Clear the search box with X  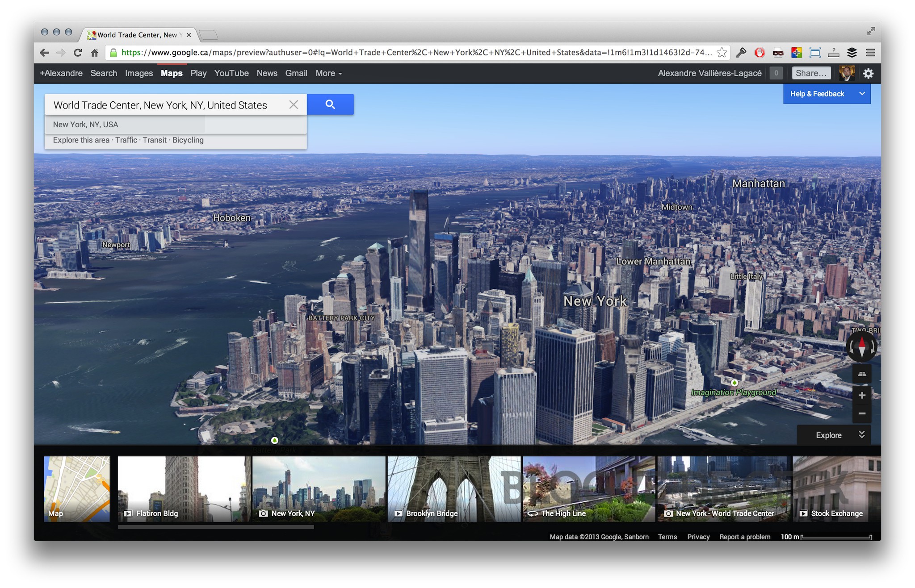click(294, 104)
